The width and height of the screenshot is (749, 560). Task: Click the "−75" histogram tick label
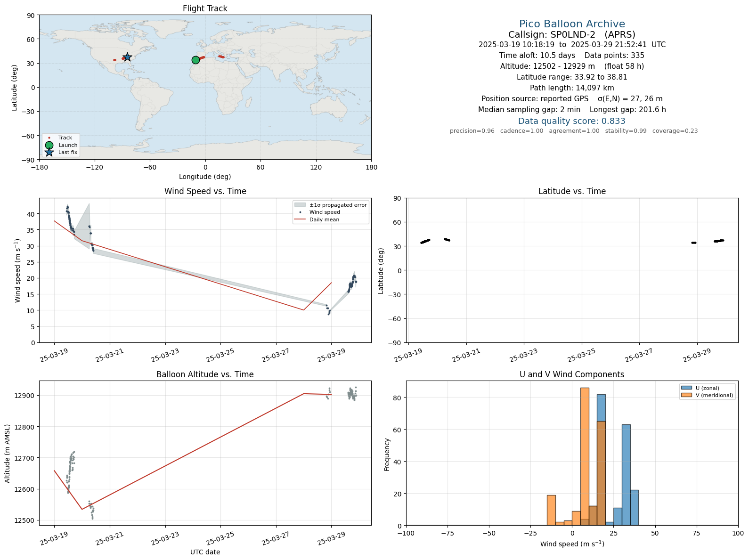[x=448, y=533]
